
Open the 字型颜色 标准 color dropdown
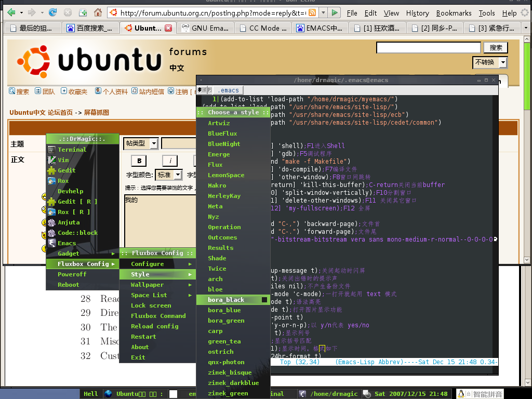click(178, 175)
